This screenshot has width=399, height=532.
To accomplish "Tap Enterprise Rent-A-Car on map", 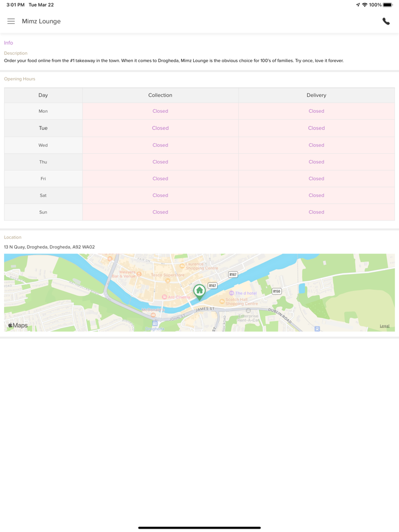I will pos(248,316).
